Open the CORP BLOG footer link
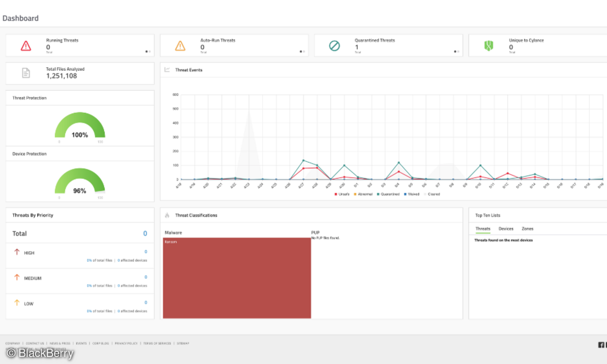 coord(101,343)
